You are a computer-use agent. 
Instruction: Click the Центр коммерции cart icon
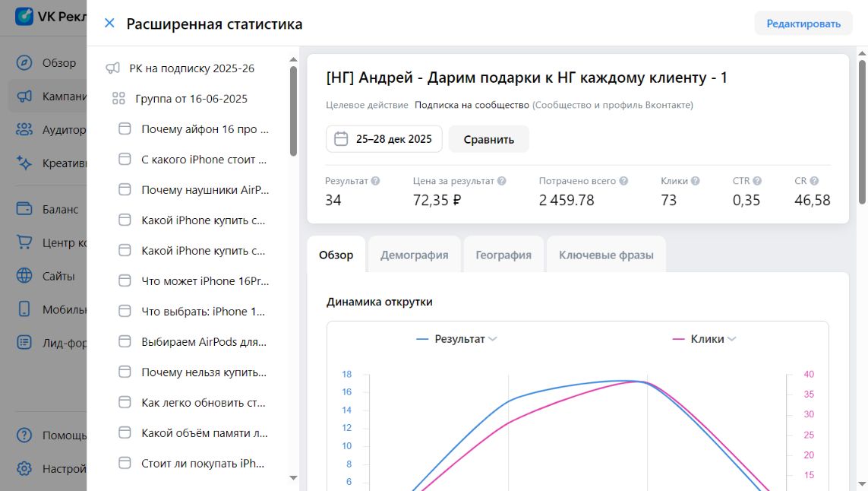[x=24, y=242]
